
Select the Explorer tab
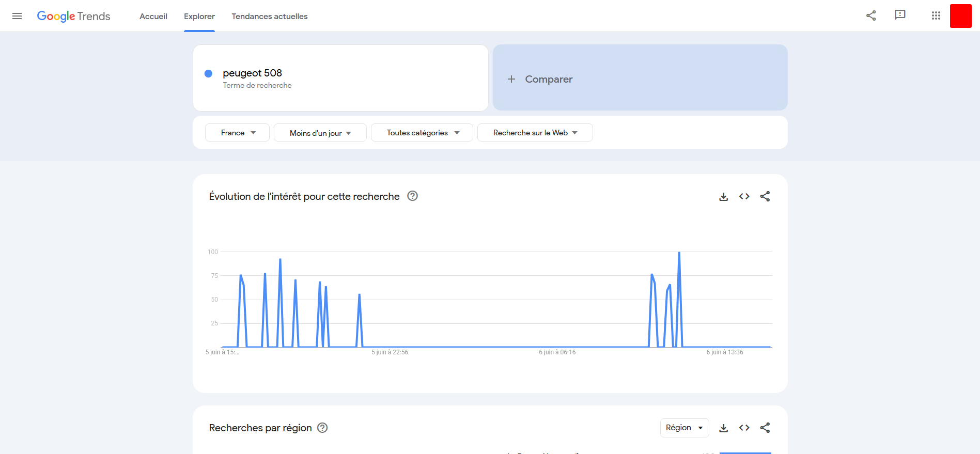(199, 17)
